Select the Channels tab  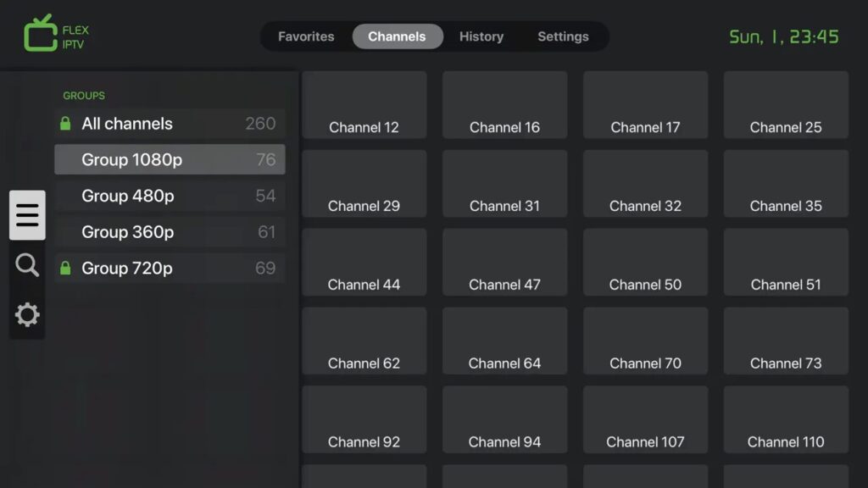pos(398,36)
